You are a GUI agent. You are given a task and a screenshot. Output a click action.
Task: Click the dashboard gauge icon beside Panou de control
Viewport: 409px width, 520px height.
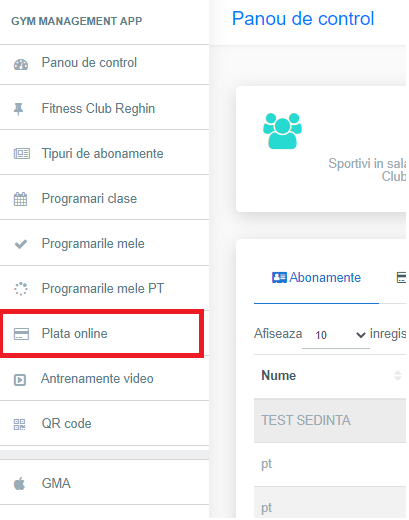pos(21,64)
